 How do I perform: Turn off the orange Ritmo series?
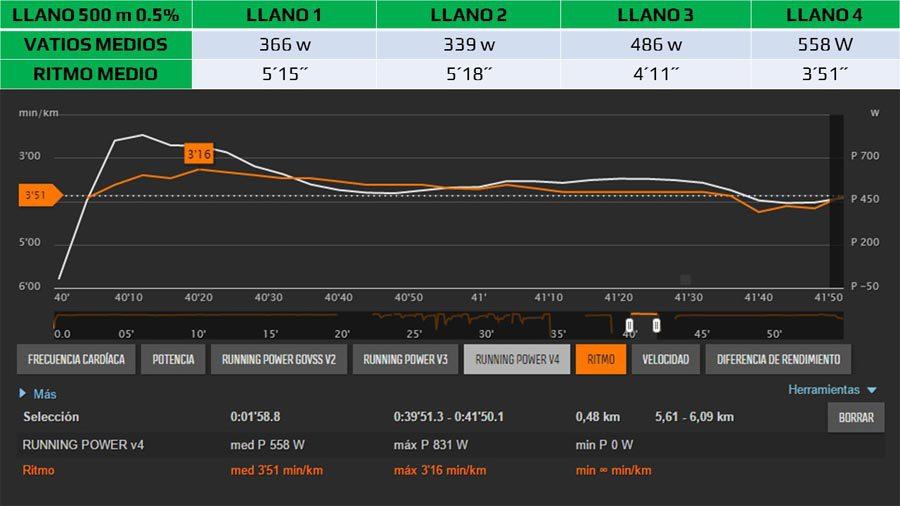601,360
